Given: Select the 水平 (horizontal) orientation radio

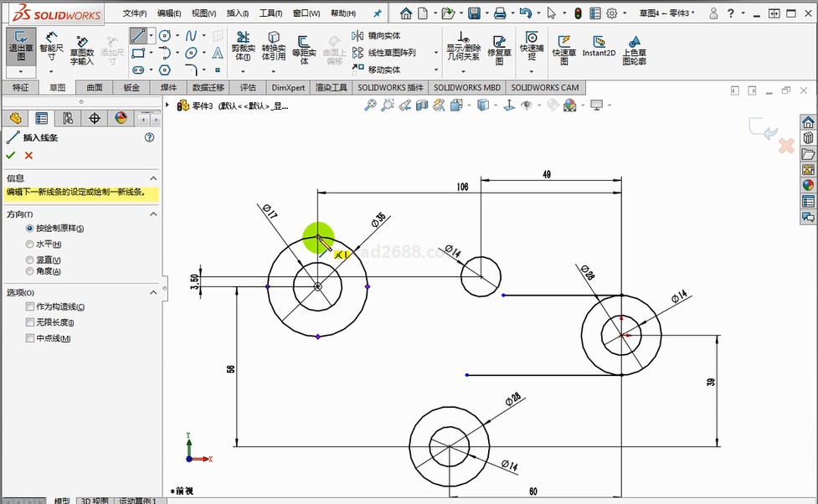Looking at the screenshot, I should point(30,244).
